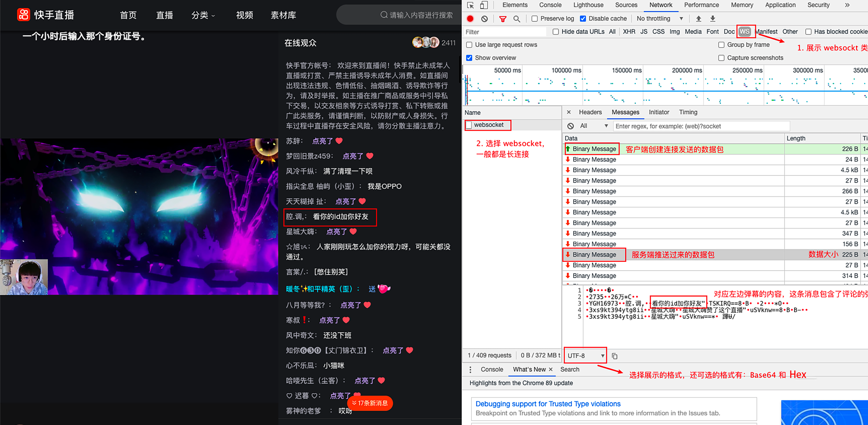Change encoding via the UTF-8 dropdown
The image size is (868, 425).
585,356
